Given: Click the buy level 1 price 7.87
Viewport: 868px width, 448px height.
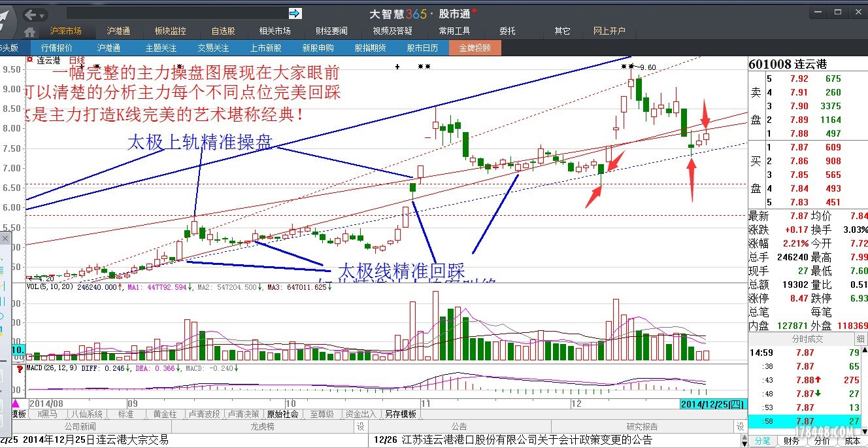Looking at the screenshot, I should (x=799, y=147).
